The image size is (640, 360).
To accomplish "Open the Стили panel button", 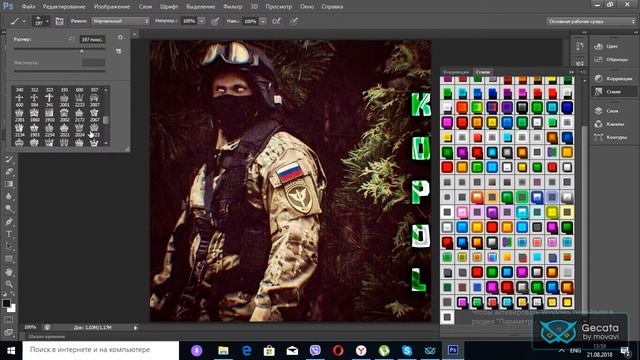I will (614, 92).
